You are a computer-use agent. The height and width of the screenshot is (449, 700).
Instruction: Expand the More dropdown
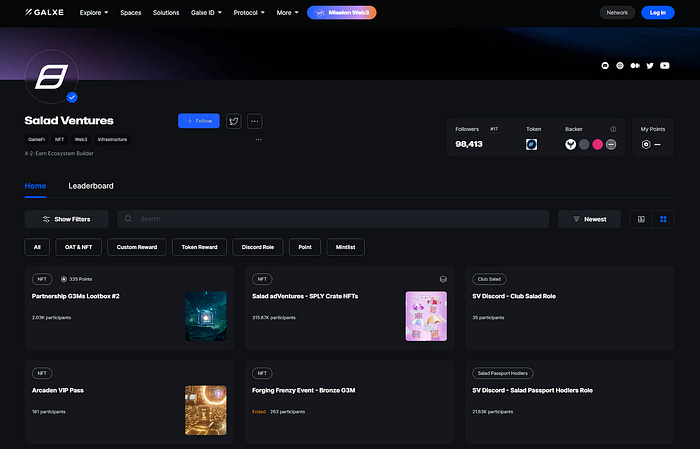[287, 12]
